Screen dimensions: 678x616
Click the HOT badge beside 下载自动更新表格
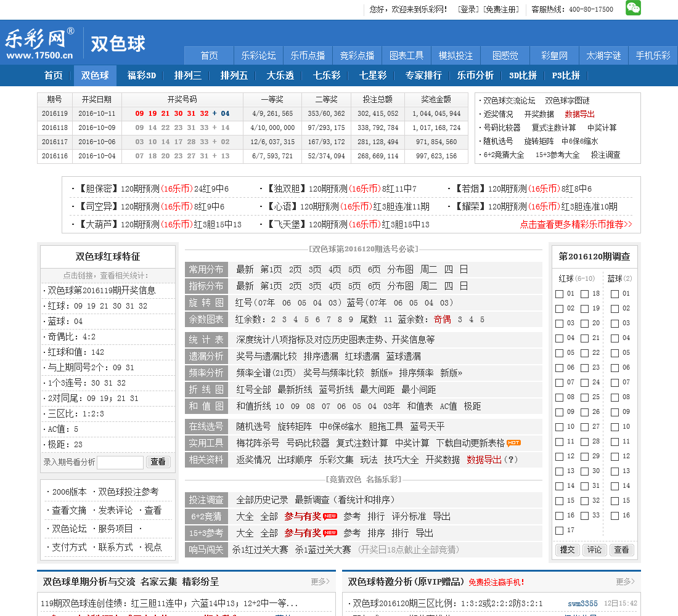click(x=513, y=443)
